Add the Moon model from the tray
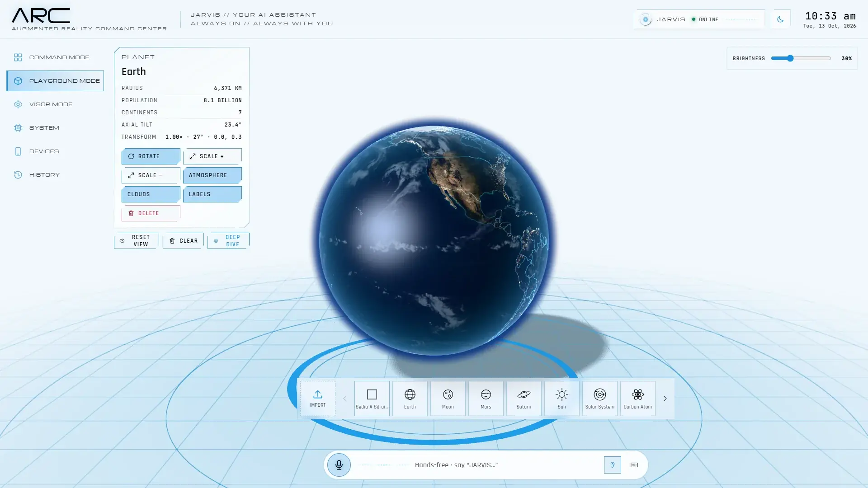The height and width of the screenshot is (488, 868). [448, 398]
